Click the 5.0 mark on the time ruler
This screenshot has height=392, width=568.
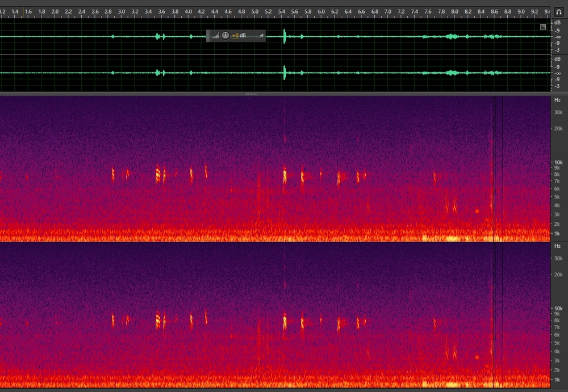click(x=254, y=11)
